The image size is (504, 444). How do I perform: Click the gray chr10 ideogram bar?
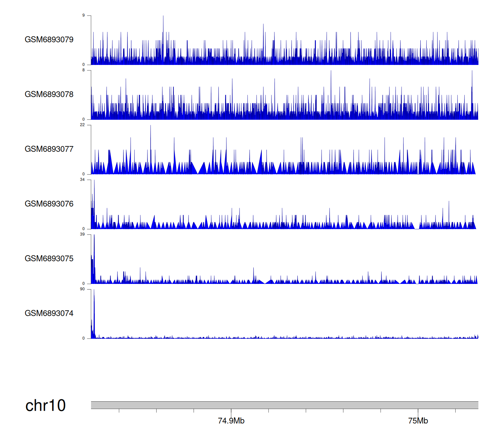pyautogui.click(x=284, y=405)
